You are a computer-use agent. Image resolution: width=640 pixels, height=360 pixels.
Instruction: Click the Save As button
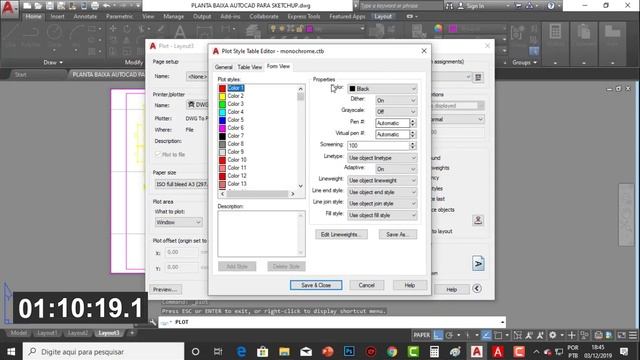point(398,235)
